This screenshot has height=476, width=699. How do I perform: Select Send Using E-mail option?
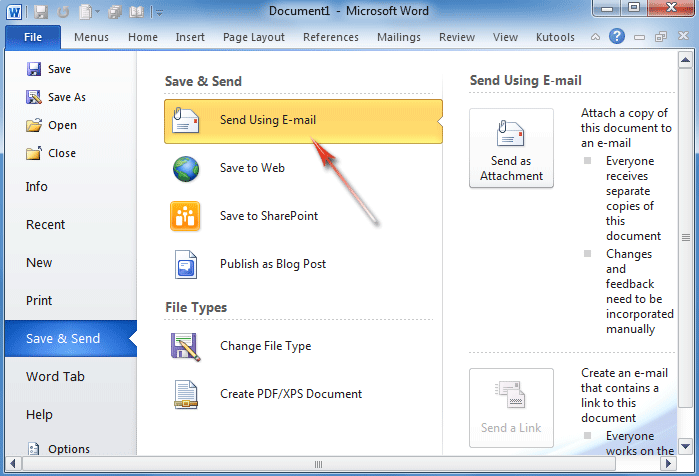coord(303,121)
